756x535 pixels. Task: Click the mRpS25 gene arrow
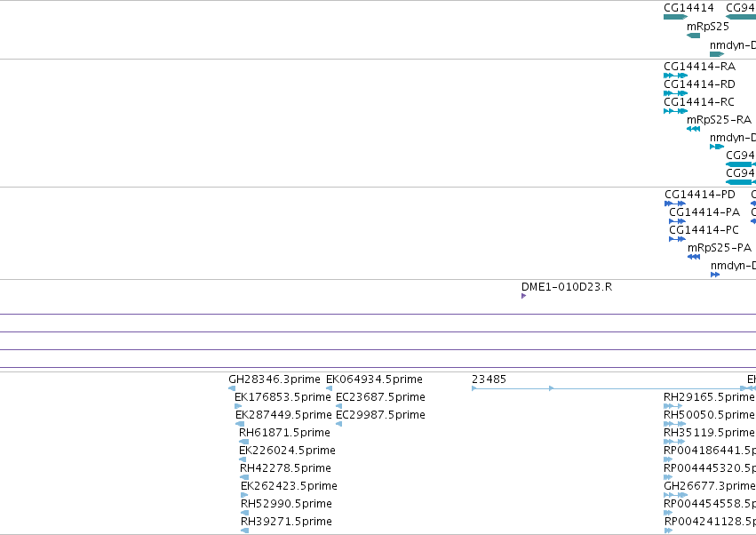point(693,36)
